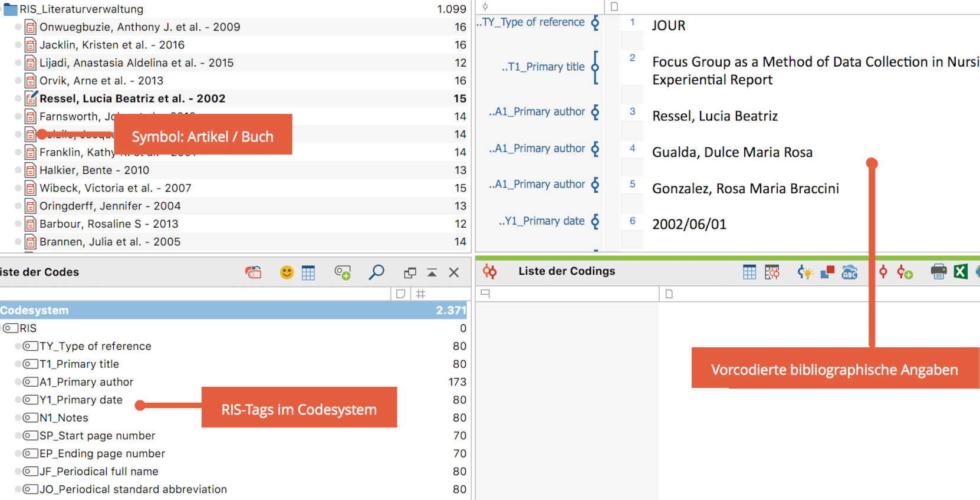980x500 pixels.
Task: Expand the RIS parent code
Action: click(11, 328)
